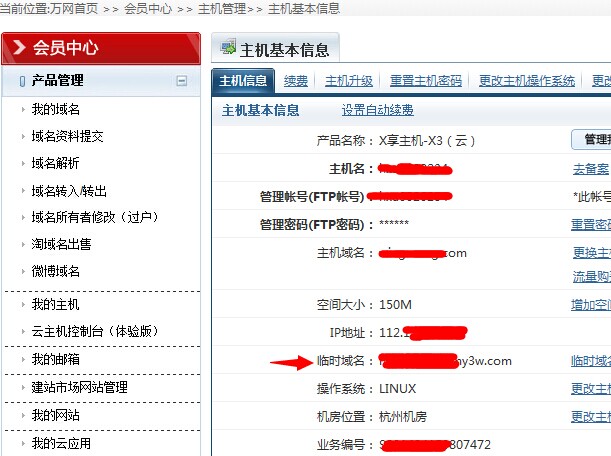Screen dimensions: 611x456
Task: Open 建站市场网站管理
Action: pyautogui.click(x=79, y=387)
